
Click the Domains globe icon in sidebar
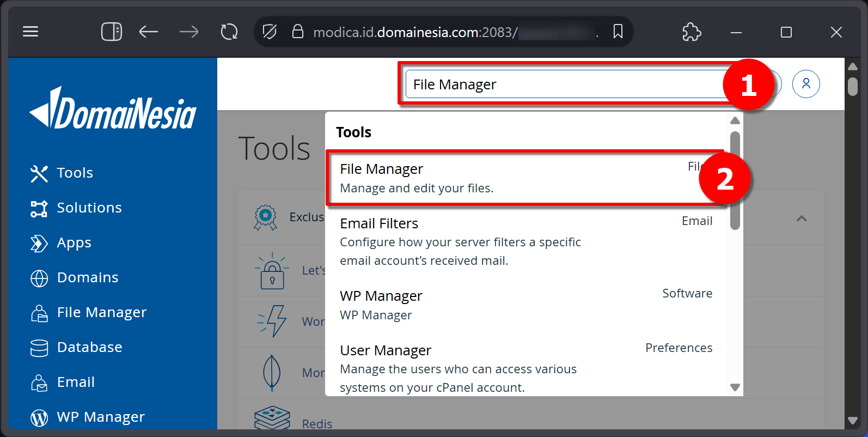[x=39, y=278]
